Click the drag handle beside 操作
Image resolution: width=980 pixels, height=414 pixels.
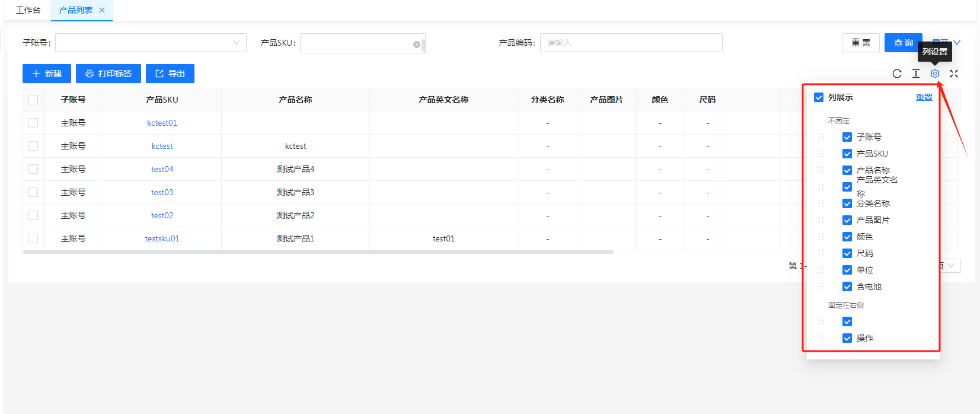(821, 338)
